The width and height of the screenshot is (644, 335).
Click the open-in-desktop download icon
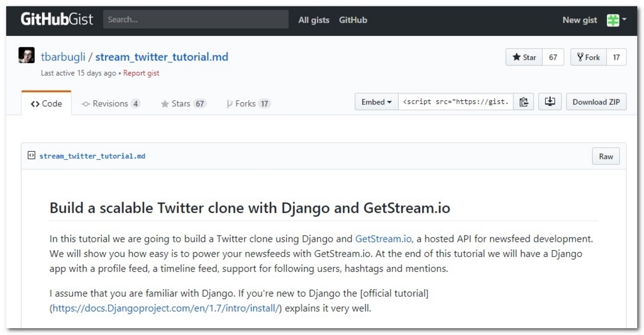(x=550, y=101)
